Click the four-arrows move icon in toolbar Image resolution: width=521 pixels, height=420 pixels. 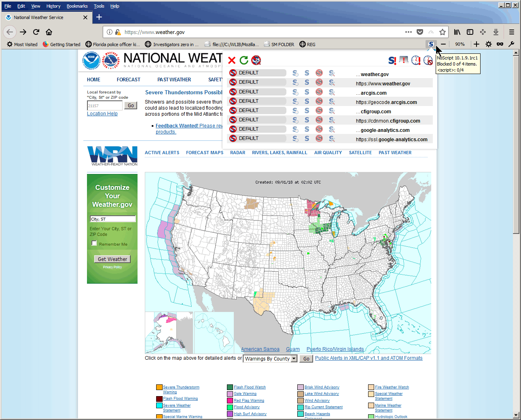pyautogui.click(x=483, y=32)
